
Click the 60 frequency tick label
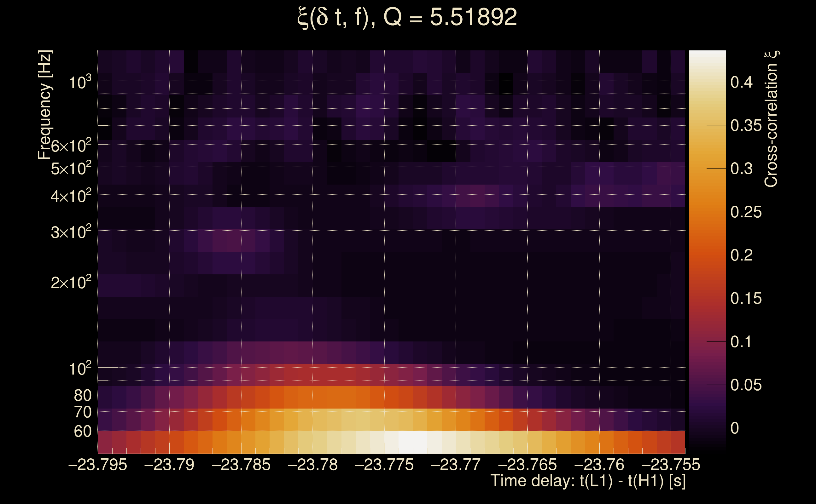[82, 431]
